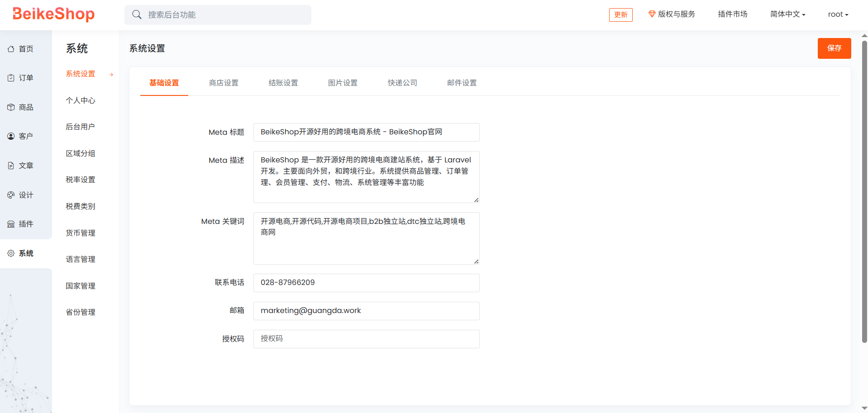Click the diamond icon beside 版权与服务
This screenshot has height=413, width=868.
652,14
